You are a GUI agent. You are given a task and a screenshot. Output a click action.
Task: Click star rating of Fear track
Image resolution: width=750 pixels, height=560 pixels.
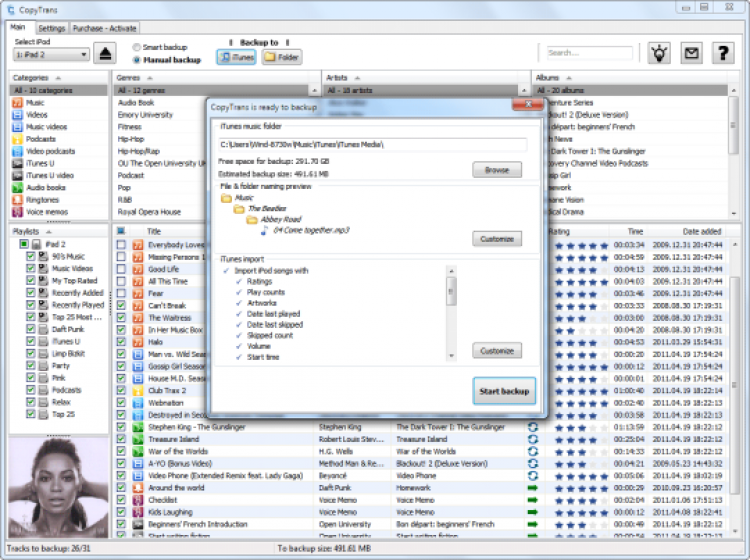tap(581, 294)
